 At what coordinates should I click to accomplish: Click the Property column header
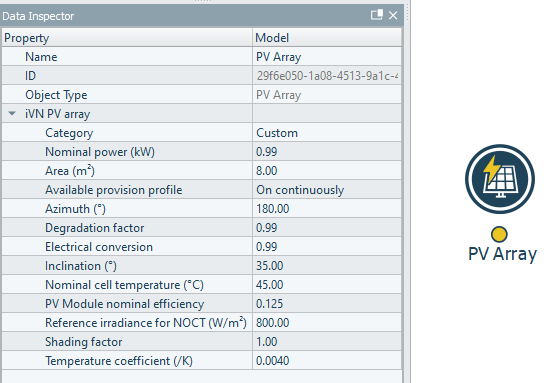[x=127, y=38]
